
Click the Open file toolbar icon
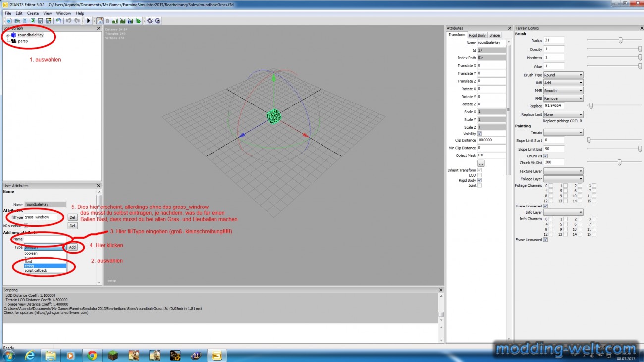pos(17,21)
